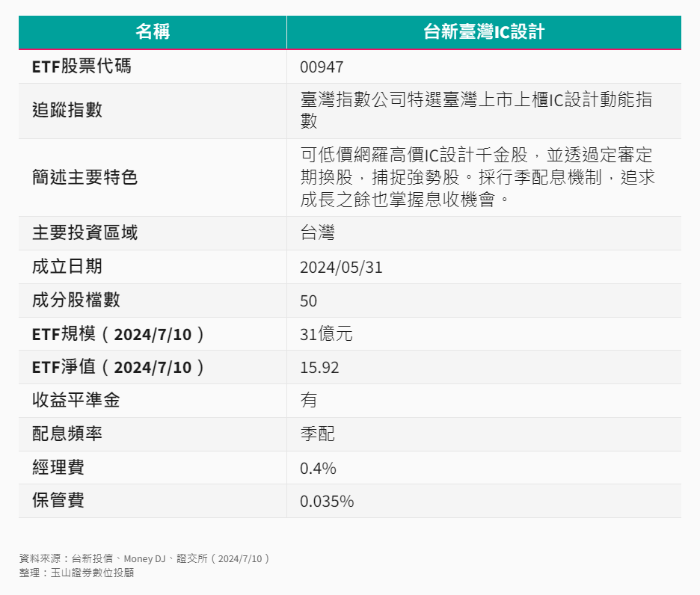Image resolution: width=700 pixels, height=595 pixels.
Task: Select the 保管費 label
Action: click(58, 500)
